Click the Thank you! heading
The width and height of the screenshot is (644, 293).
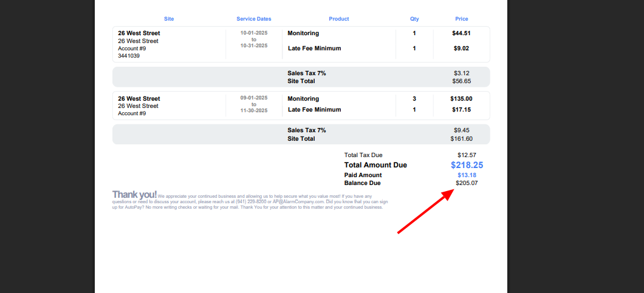[134, 195]
